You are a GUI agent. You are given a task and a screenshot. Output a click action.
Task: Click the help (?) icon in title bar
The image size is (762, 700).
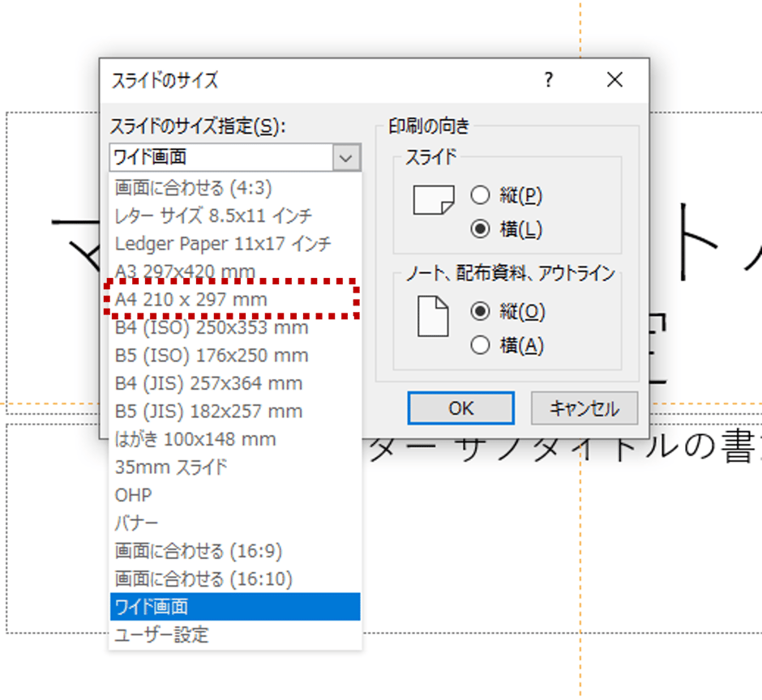coord(548,80)
